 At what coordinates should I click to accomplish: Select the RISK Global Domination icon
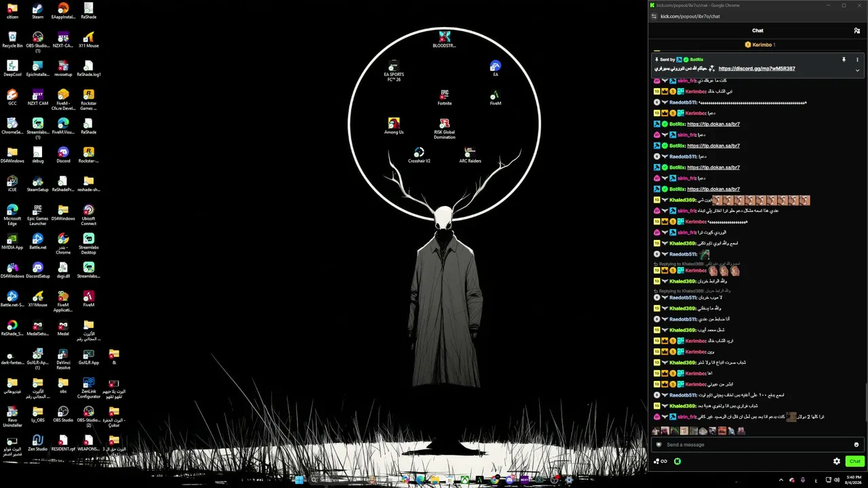tap(444, 128)
